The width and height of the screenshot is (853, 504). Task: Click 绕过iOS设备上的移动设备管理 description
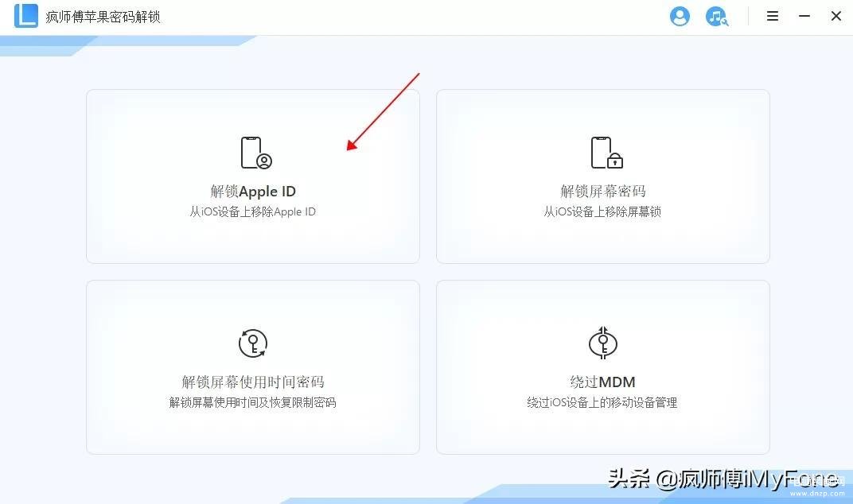point(603,403)
